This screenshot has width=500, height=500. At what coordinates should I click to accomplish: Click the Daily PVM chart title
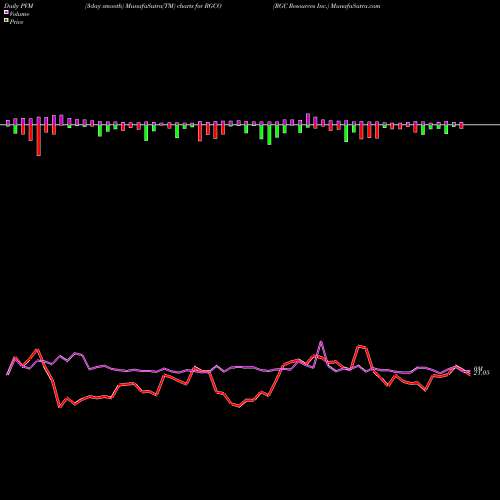pos(19,6)
